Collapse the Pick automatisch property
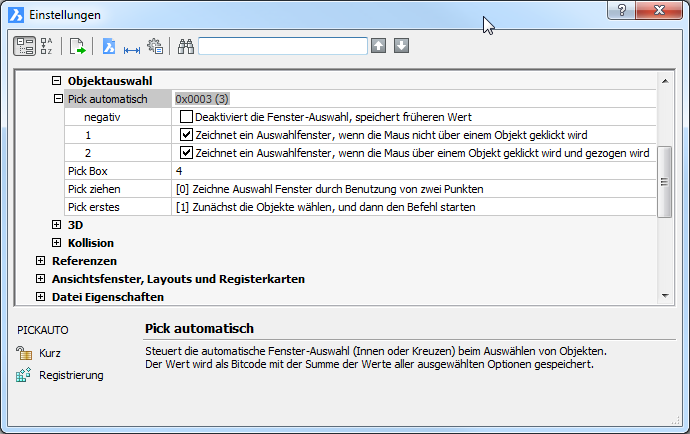Image resolution: width=690 pixels, height=434 pixels. click(x=57, y=99)
